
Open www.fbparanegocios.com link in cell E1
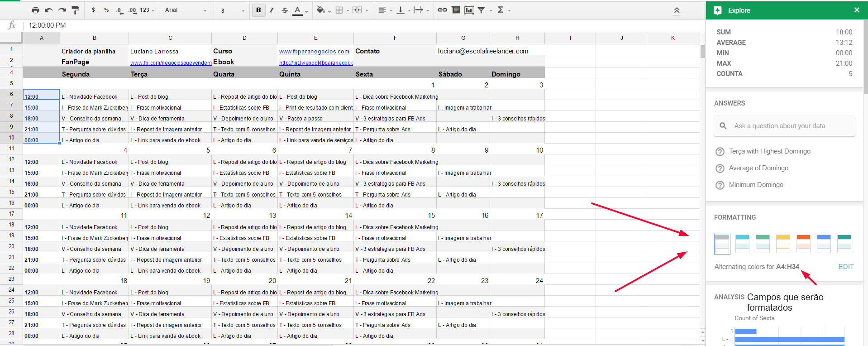(x=314, y=52)
